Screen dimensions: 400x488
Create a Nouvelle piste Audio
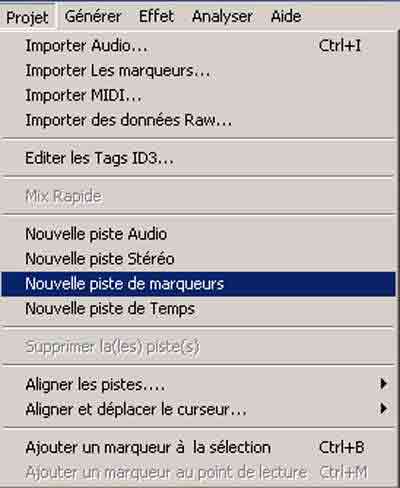(199, 234)
